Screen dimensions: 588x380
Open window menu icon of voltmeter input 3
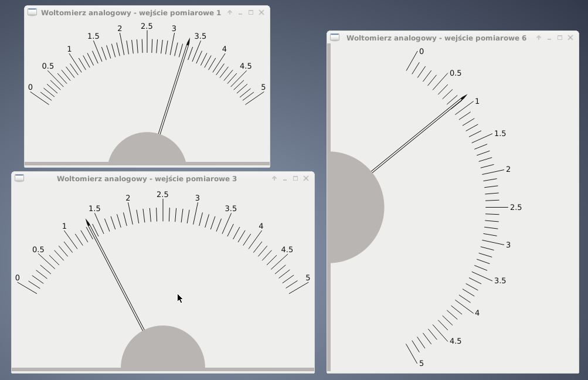pos(19,178)
